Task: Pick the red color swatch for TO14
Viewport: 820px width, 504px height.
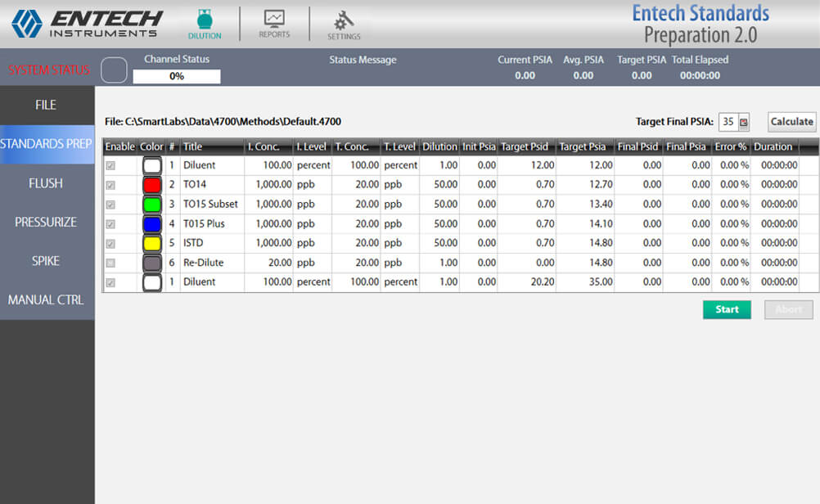Action: point(152,185)
